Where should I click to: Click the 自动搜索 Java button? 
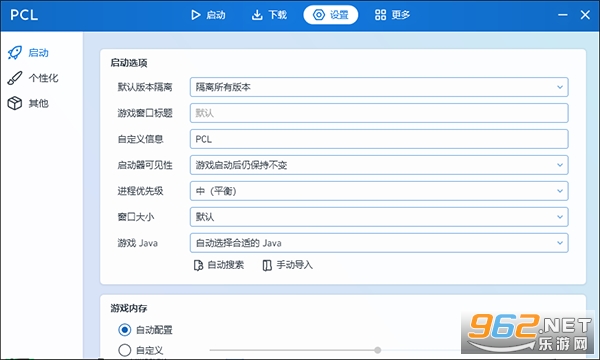pyautogui.click(x=218, y=265)
